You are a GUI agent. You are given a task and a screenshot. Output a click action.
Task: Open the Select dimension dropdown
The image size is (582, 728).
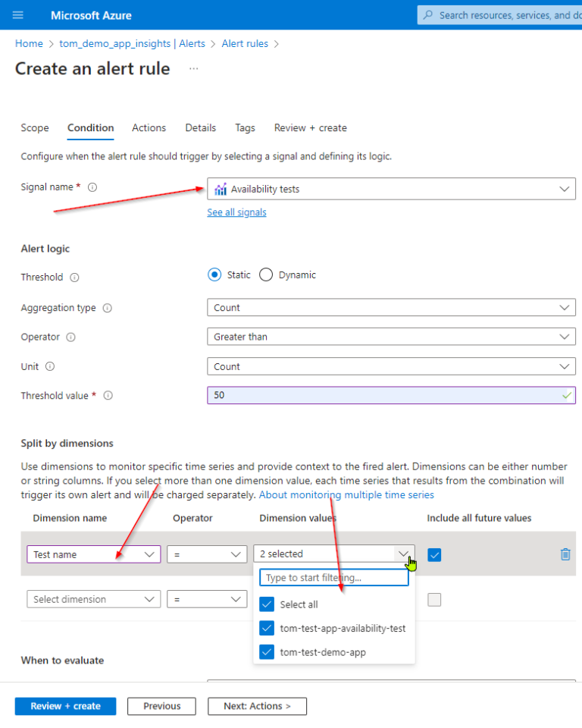94,599
